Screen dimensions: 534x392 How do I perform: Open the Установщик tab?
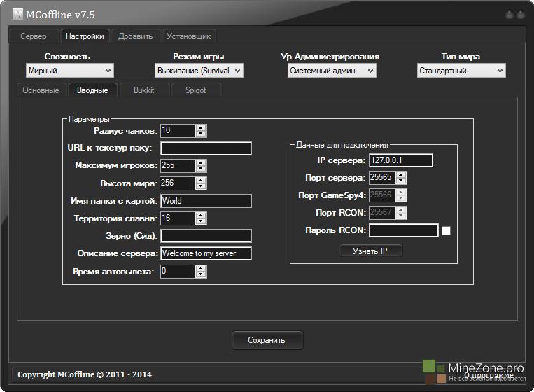(x=189, y=36)
